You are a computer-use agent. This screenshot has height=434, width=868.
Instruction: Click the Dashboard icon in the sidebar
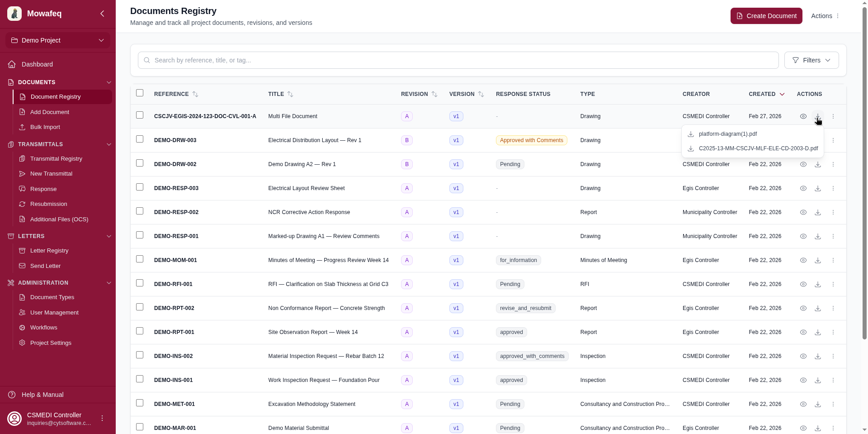pos(11,64)
